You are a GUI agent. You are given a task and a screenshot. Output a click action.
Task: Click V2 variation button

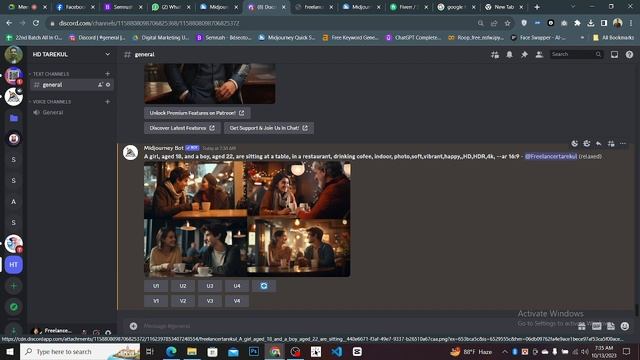click(x=183, y=301)
